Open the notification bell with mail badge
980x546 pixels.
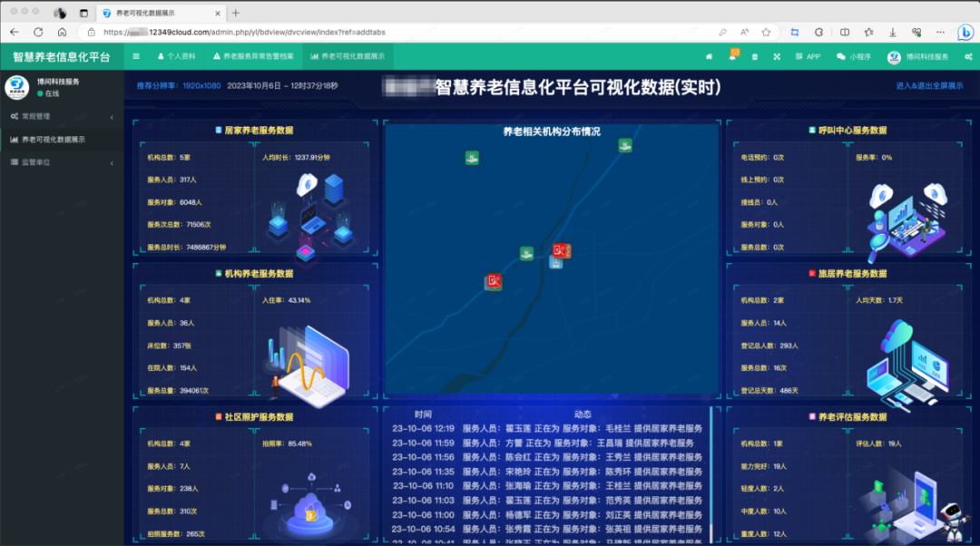(x=732, y=56)
